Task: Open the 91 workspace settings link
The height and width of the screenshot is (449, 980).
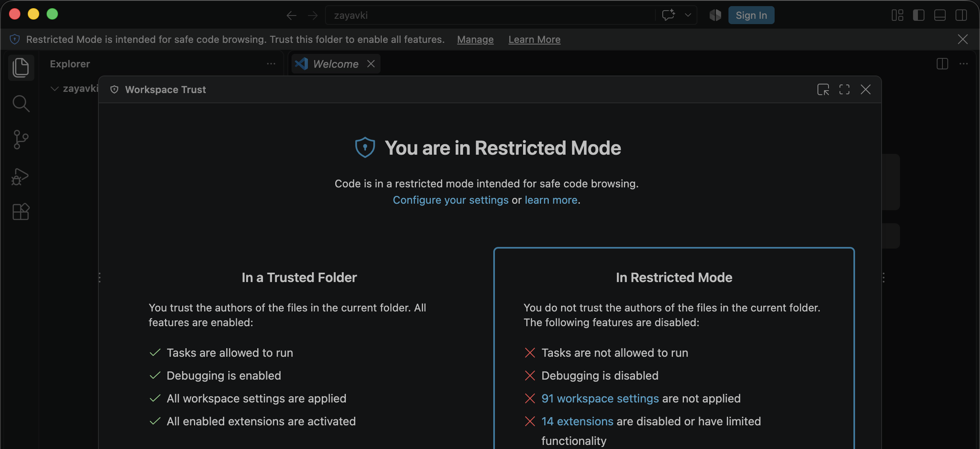Action: coord(600,398)
